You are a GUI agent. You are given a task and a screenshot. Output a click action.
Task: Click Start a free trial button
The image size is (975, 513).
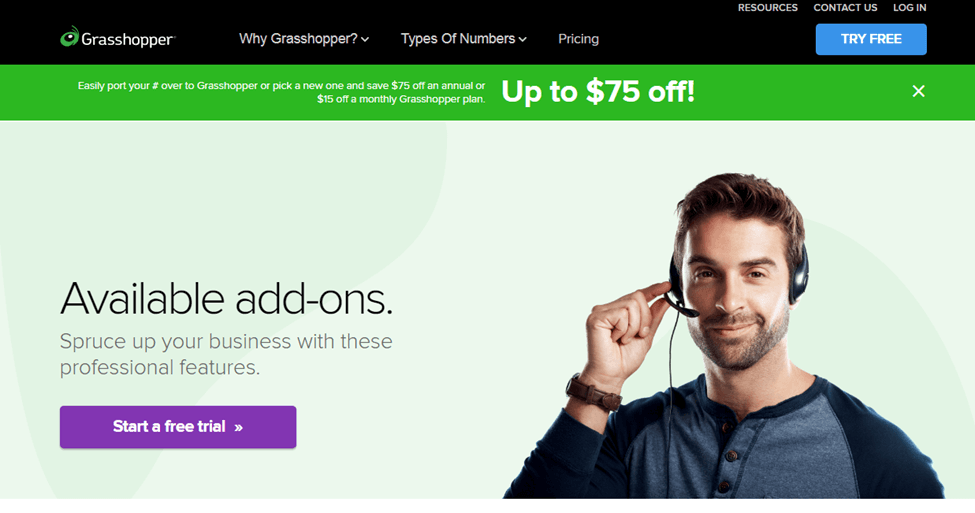pyautogui.click(x=178, y=427)
